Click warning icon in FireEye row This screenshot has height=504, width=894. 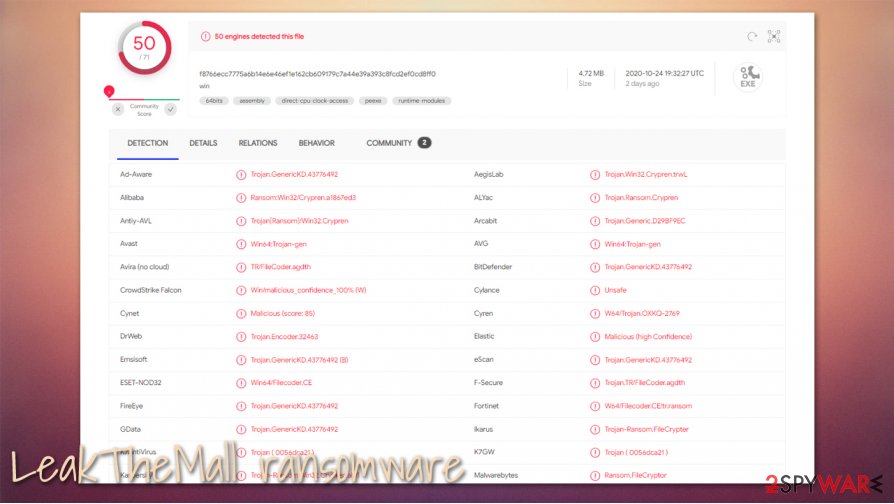click(x=241, y=407)
